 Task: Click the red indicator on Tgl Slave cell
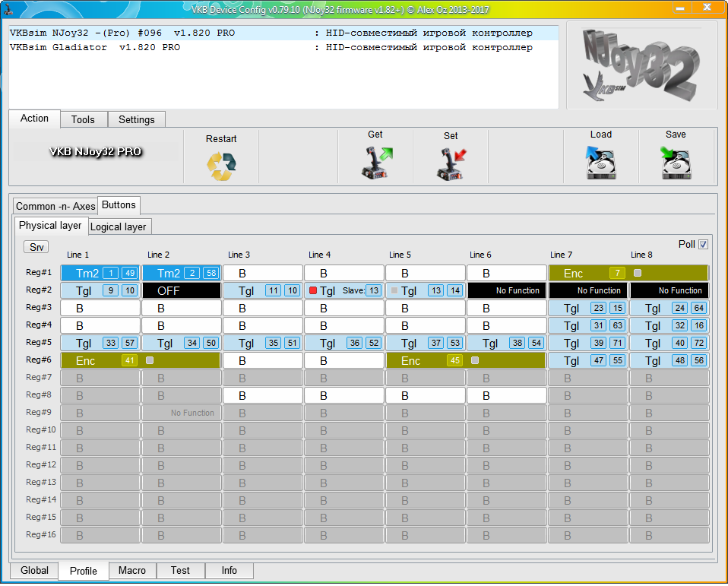click(313, 290)
